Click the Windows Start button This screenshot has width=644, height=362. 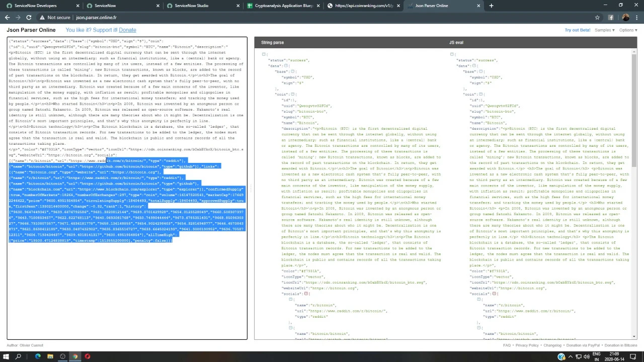(x=6, y=356)
